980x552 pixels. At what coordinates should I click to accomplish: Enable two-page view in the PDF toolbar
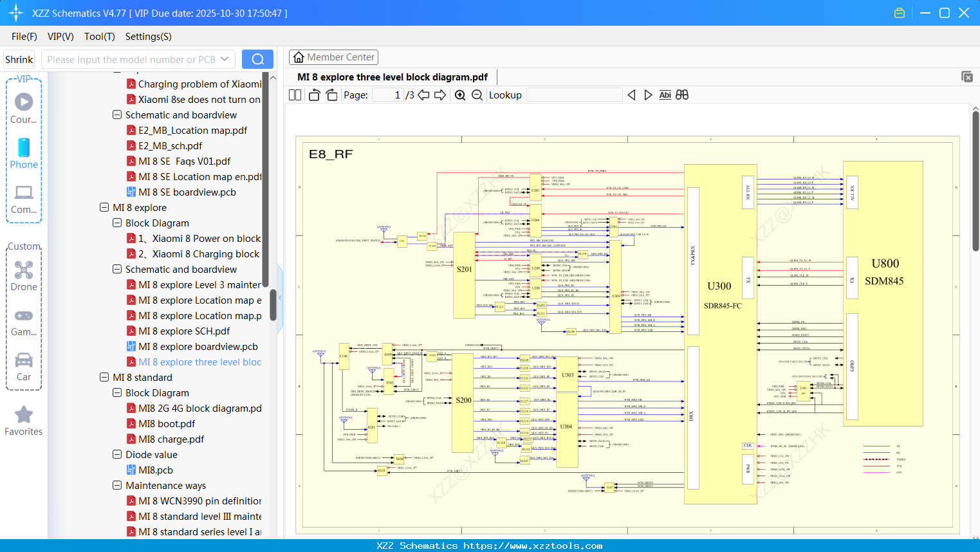click(x=294, y=95)
